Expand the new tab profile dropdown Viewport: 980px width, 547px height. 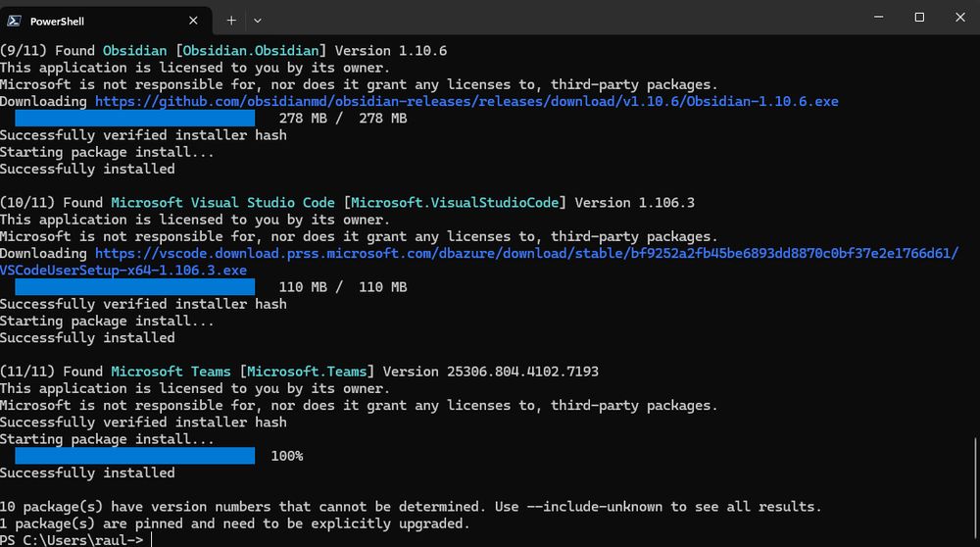point(258,21)
